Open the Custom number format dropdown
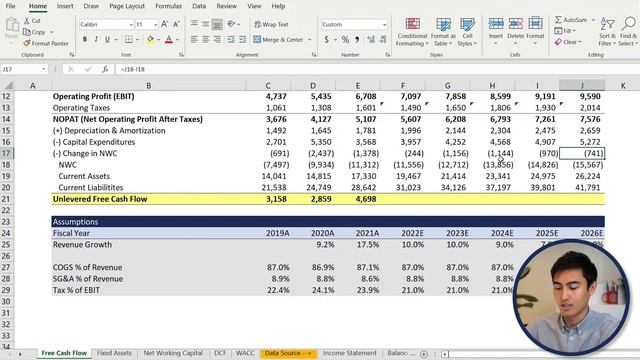640x360 pixels. pyautogui.click(x=384, y=25)
